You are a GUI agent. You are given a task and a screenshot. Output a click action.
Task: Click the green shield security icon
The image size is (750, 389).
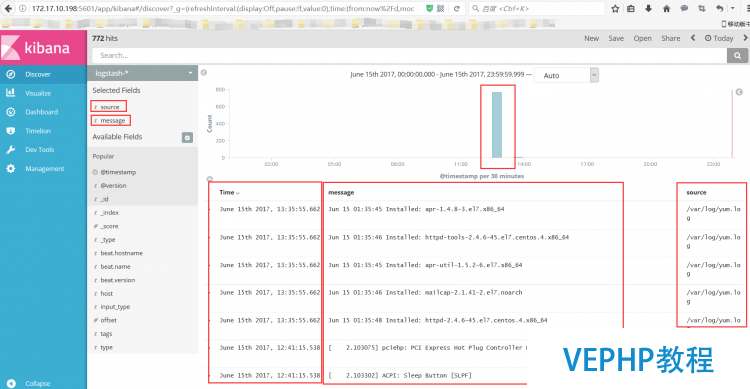[430, 9]
